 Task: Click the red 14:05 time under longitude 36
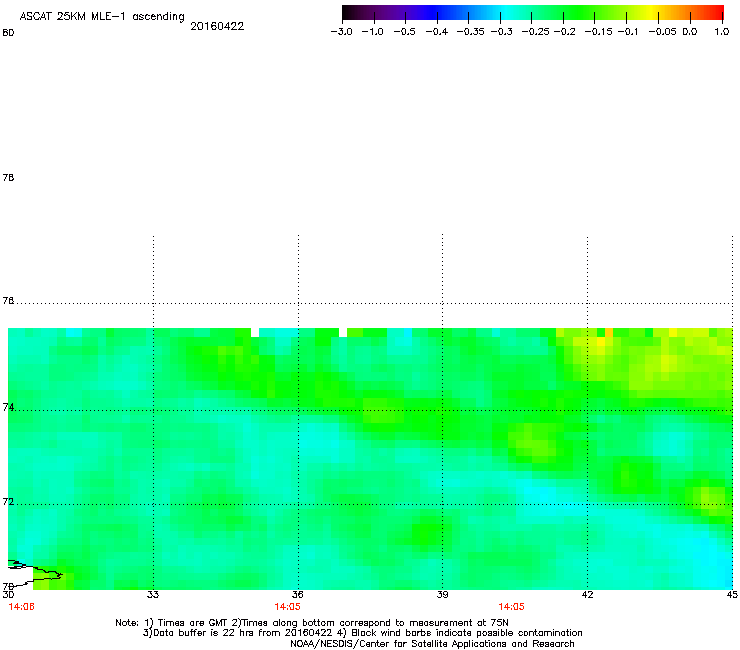[287, 607]
